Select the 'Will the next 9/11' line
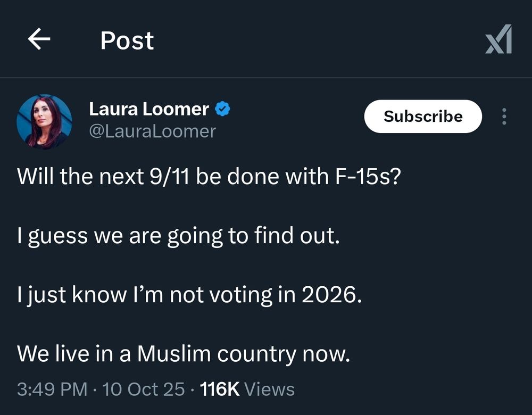Viewport: 532px width, 415px height. [x=209, y=177]
